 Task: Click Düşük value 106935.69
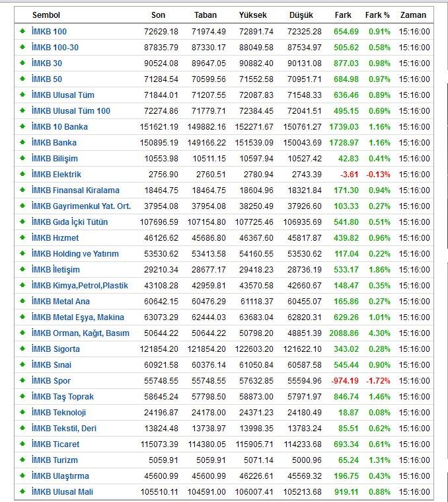(x=302, y=222)
